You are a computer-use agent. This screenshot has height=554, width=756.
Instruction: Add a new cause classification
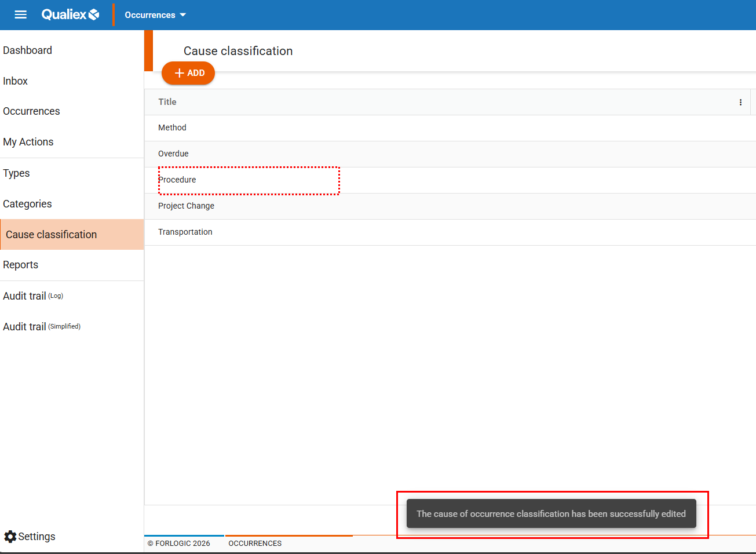[x=188, y=73]
